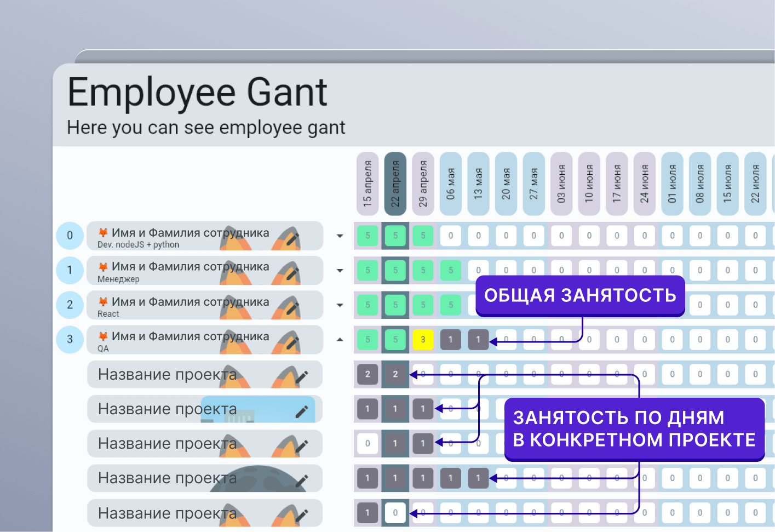Expand employee 0's projects with the dropdown arrow
The image size is (775, 532).
click(x=340, y=236)
